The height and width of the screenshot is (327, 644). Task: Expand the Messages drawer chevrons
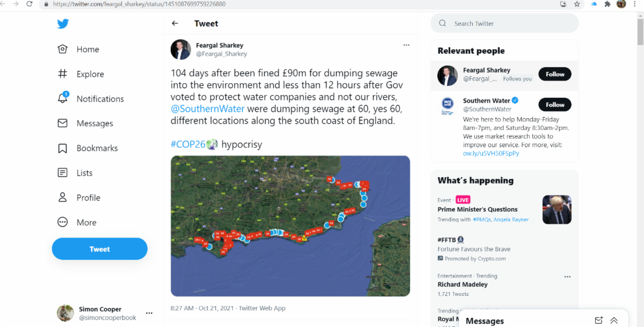[x=614, y=321]
